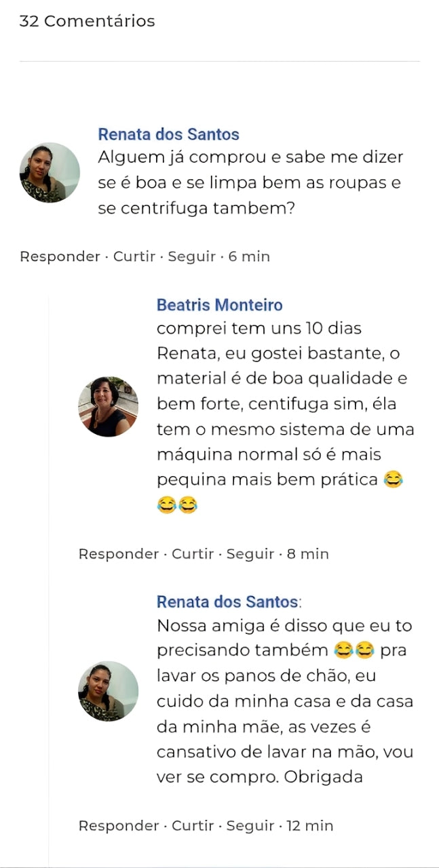Click the 12 min timestamp
Viewport: 439px width, 868px height.
click(x=309, y=825)
